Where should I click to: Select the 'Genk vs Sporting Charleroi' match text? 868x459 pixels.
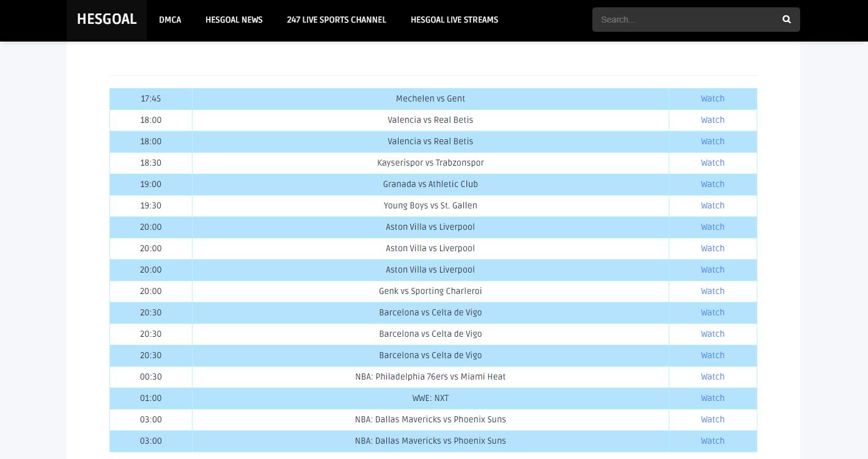(430, 291)
